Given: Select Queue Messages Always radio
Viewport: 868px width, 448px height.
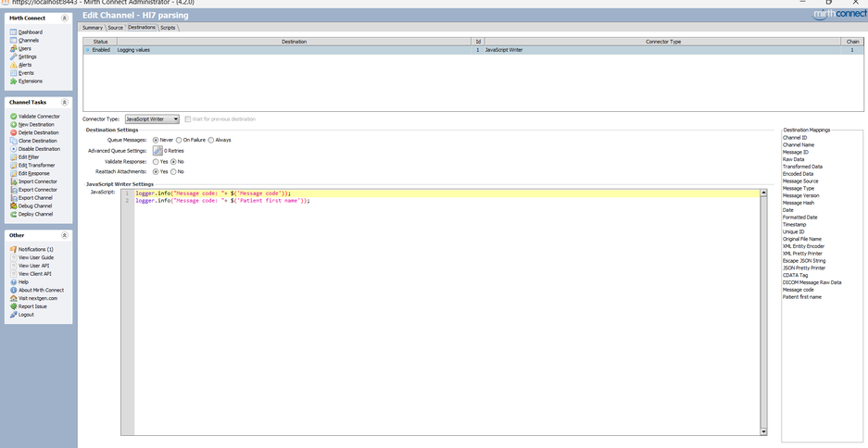Looking at the screenshot, I should 211,140.
